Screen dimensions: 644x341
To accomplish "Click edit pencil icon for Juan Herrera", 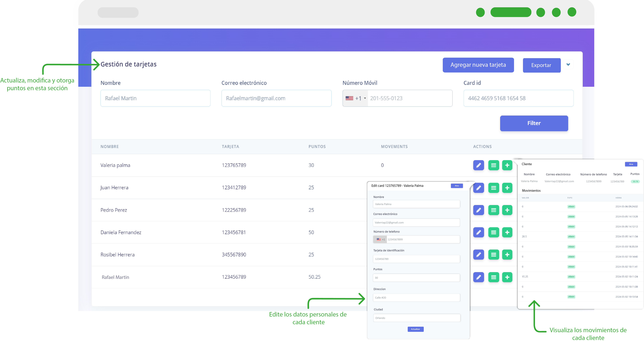I will click(478, 188).
